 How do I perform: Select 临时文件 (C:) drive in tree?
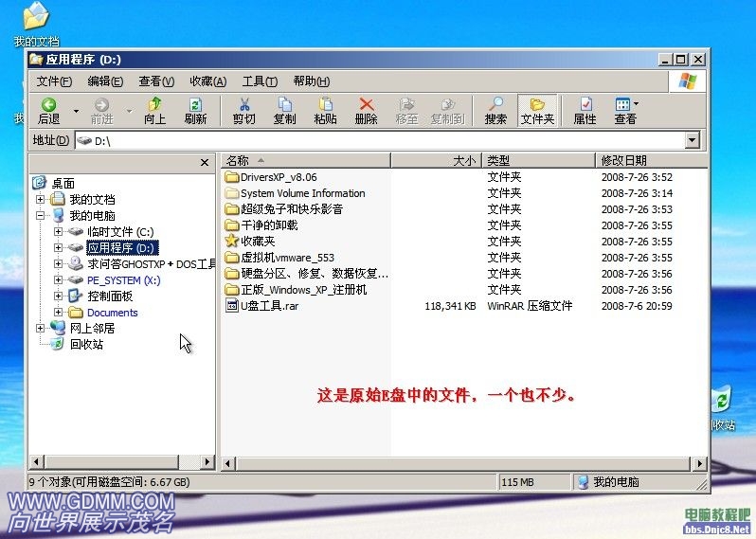tap(120, 232)
